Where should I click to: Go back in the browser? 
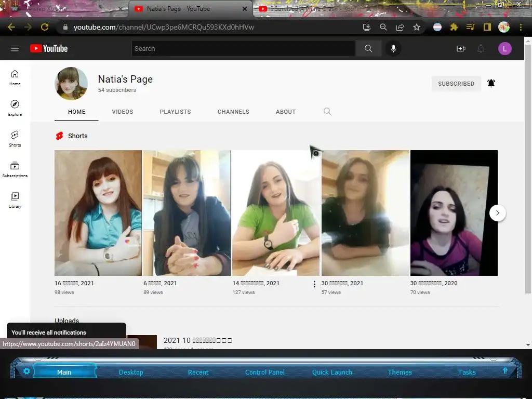(x=11, y=27)
